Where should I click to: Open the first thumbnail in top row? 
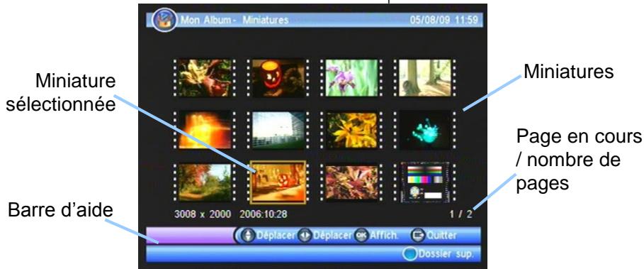coord(205,78)
